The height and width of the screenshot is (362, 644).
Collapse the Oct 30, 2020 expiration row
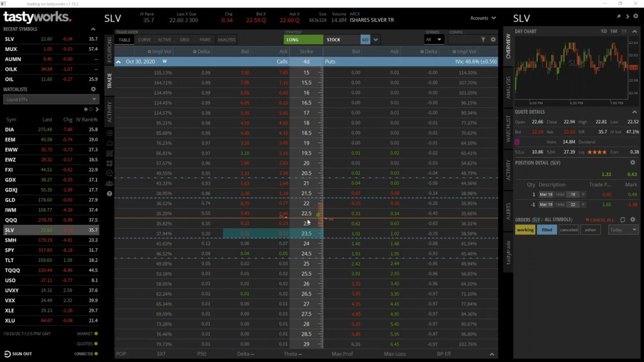pyautogui.click(x=118, y=62)
